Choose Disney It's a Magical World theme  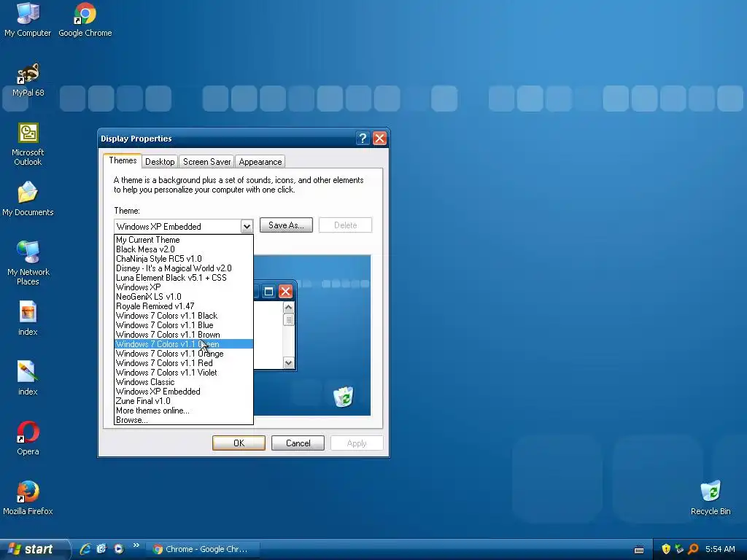(x=183, y=268)
